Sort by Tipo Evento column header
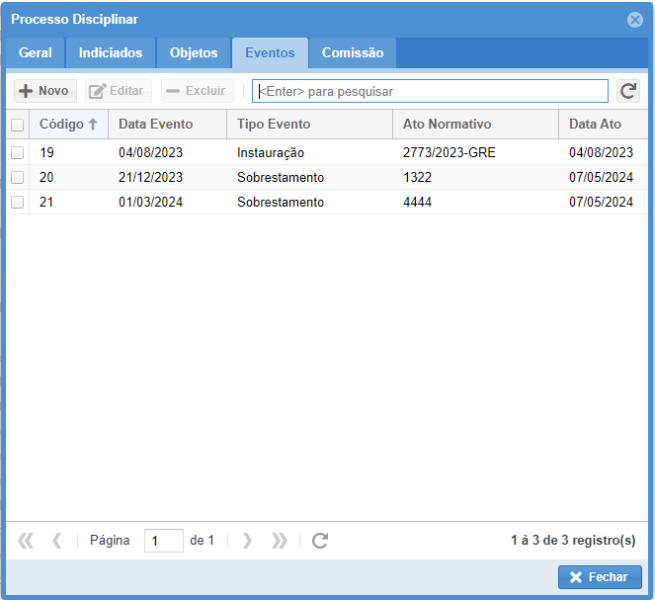 pos(273,125)
